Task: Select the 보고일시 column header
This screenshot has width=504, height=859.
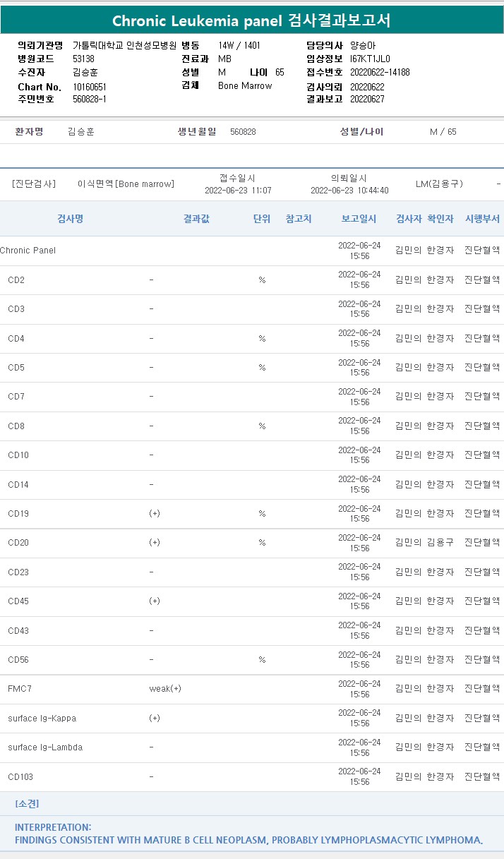Action: [x=359, y=219]
